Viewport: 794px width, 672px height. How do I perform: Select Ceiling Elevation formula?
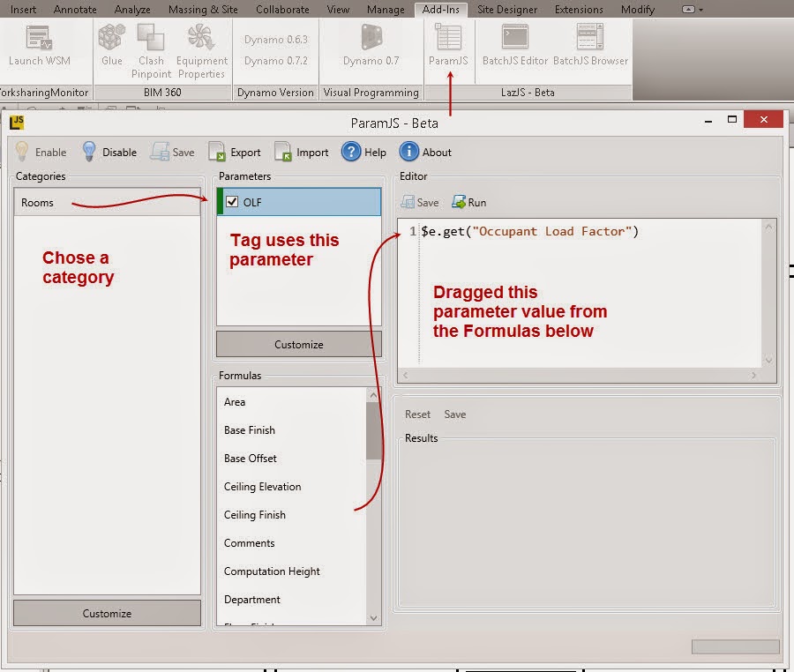[x=291, y=487]
